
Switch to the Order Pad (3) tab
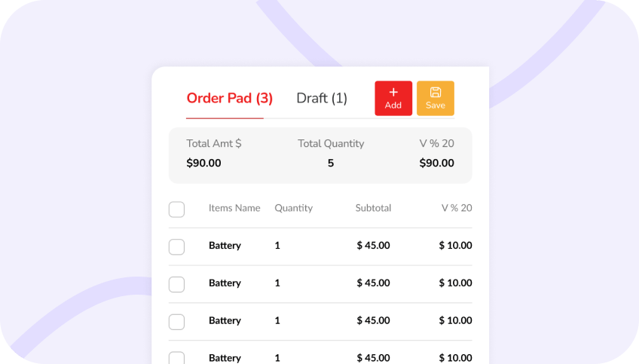[x=229, y=98]
